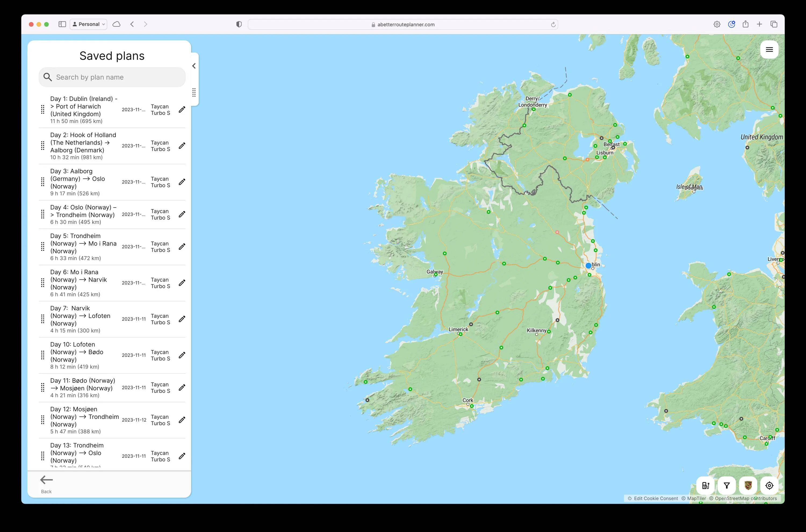
Task: Collapse the Saved plans side panel
Action: coord(194,66)
